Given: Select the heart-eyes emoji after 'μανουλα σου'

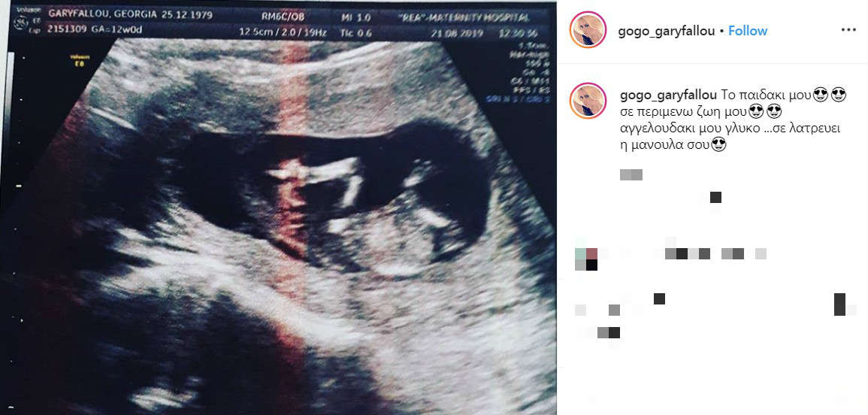Looking at the screenshot, I should (718, 145).
